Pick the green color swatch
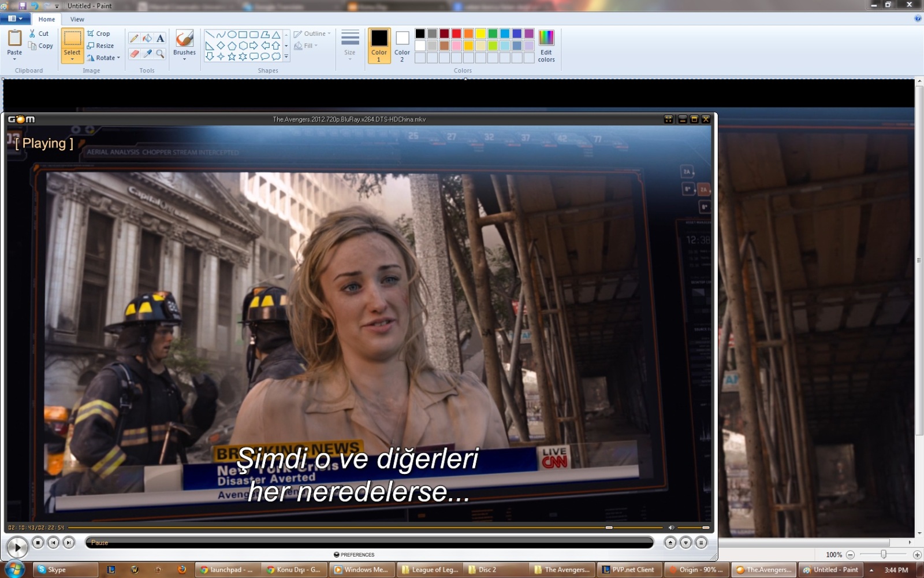The width and height of the screenshot is (924, 578). pos(493,34)
